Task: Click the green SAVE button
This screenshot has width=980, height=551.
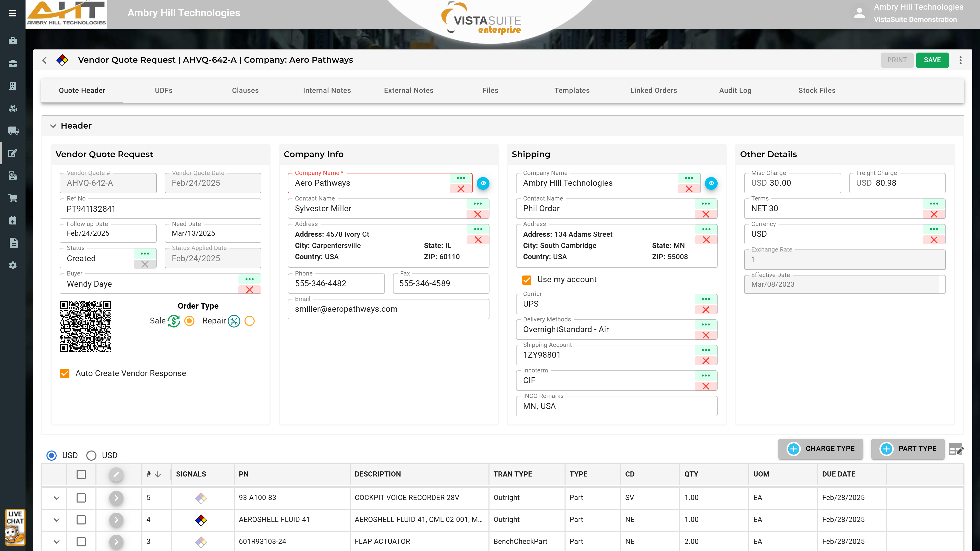Action: click(x=932, y=60)
